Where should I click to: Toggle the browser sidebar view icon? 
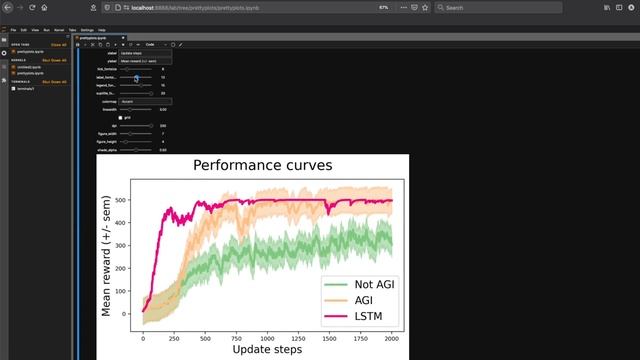click(x=619, y=7)
